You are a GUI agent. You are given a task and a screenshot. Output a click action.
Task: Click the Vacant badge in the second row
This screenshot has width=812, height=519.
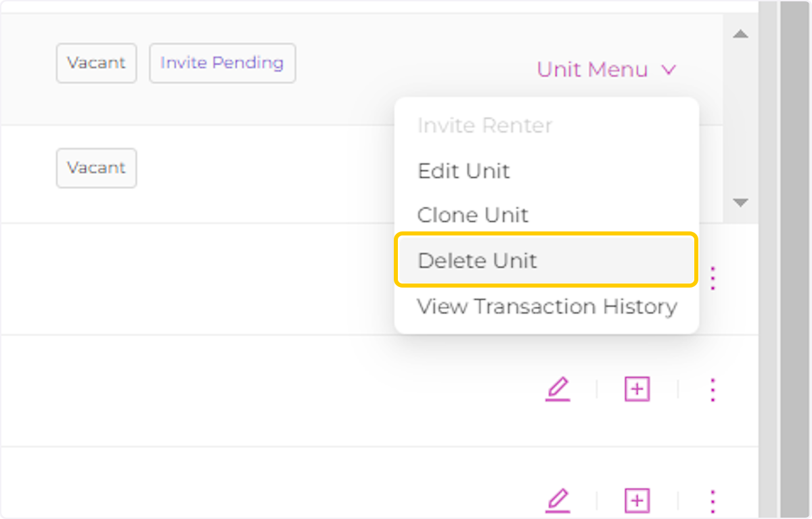pyautogui.click(x=96, y=168)
